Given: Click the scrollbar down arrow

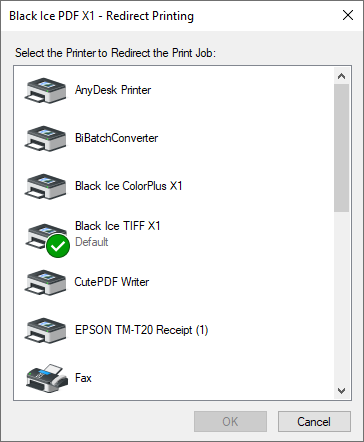Looking at the screenshot, I should 341,391.
